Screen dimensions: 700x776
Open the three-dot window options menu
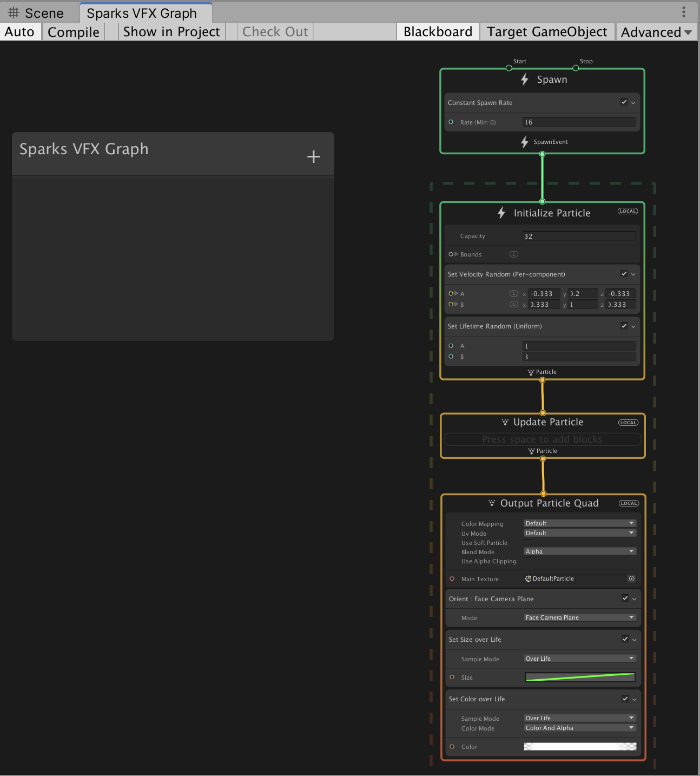point(684,12)
